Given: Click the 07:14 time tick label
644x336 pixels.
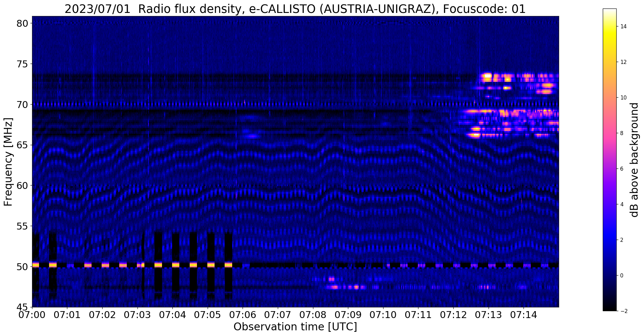Looking at the screenshot, I should click(524, 314).
